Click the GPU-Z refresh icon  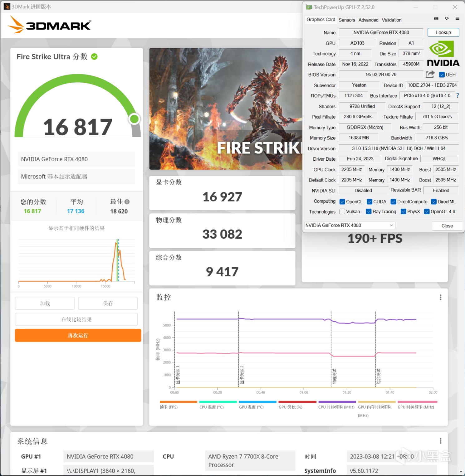click(447, 18)
